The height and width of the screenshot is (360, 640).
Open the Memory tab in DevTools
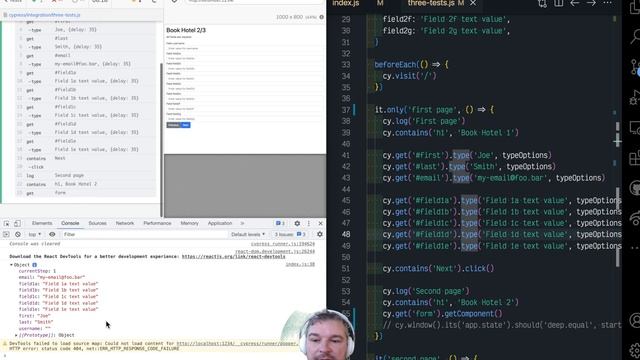tap(189, 223)
